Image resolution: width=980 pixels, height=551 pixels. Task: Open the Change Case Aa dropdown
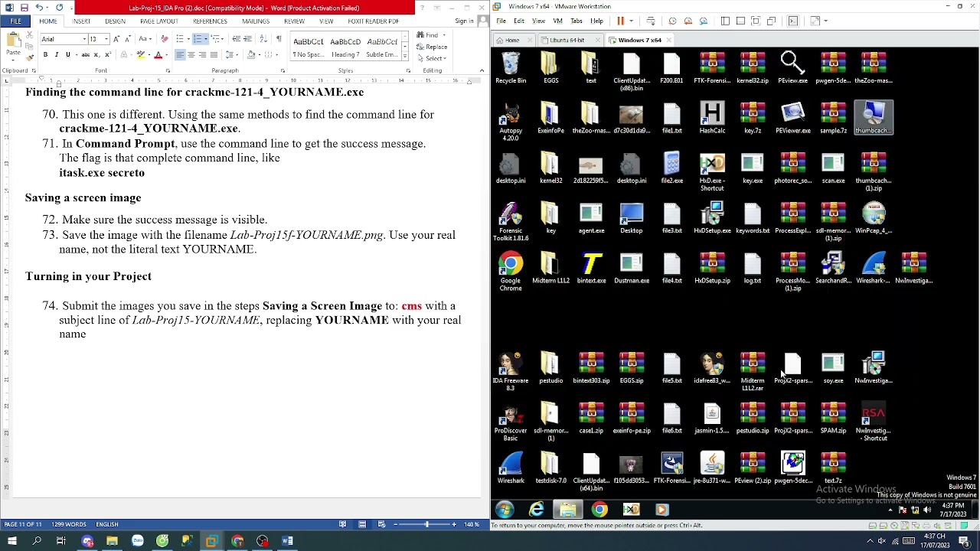point(145,39)
